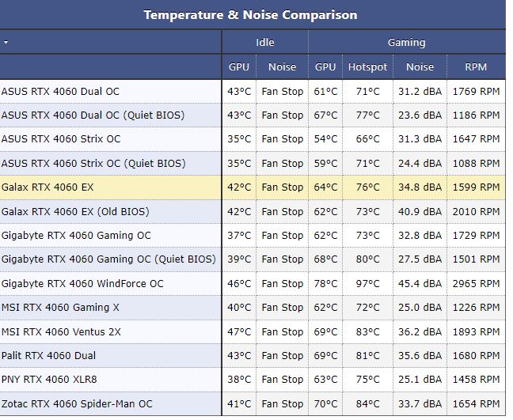The image size is (513, 420).
Task: Select the ASUS RTX 4060 Dual OC row name
Action: [x=60, y=91]
